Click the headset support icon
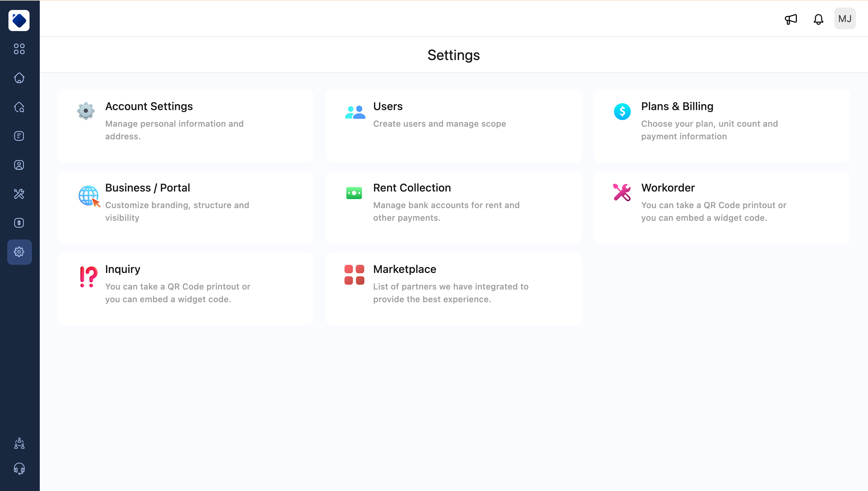 19,468
